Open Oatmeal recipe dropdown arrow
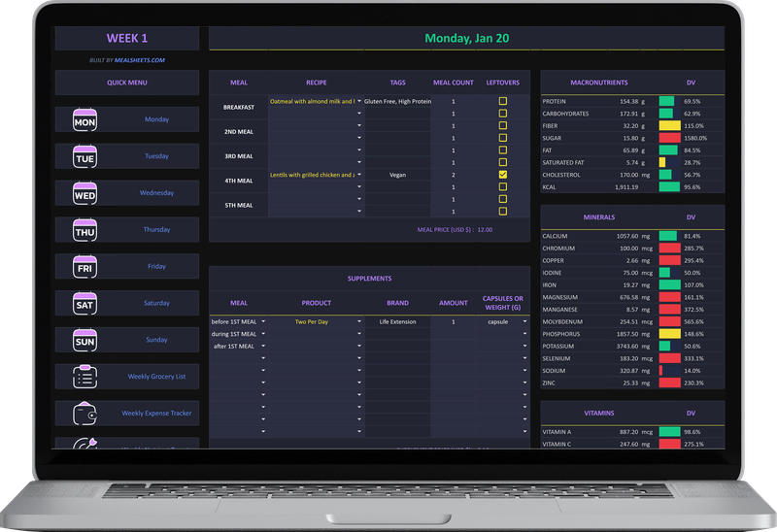The width and height of the screenshot is (777, 532). 359,101
